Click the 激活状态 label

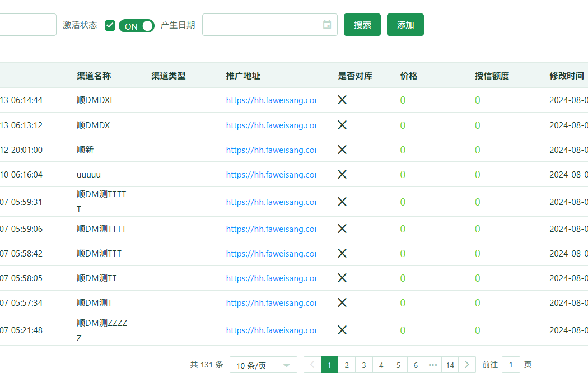pyautogui.click(x=80, y=25)
